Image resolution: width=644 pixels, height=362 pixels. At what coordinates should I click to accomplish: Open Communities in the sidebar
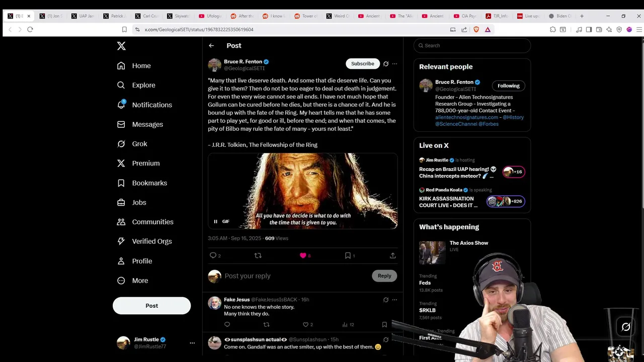(x=145, y=222)
